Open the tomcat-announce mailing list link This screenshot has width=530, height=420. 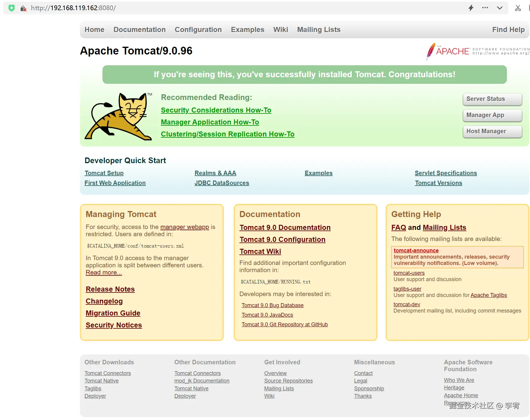(416, 251)
